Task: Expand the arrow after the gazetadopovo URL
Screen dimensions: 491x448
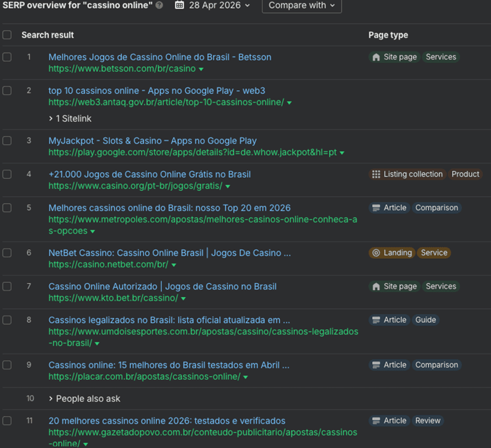Action: tap(86, 444)
